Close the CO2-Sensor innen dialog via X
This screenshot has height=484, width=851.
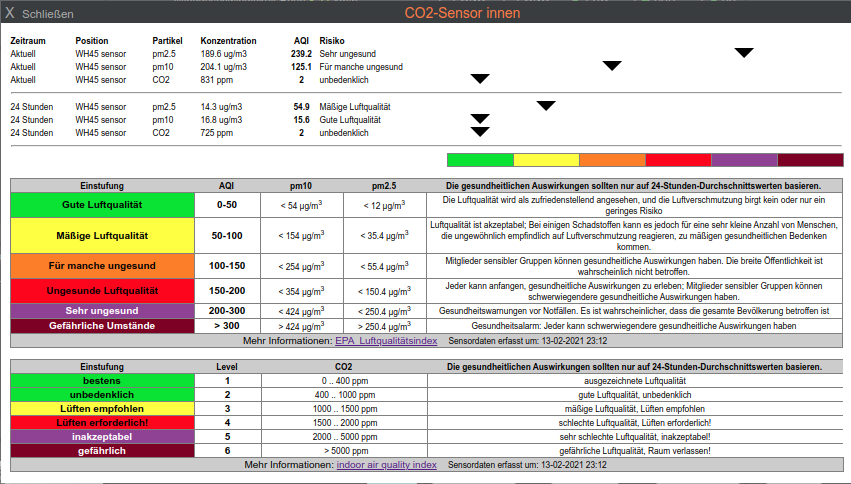(x=10, y=12)
